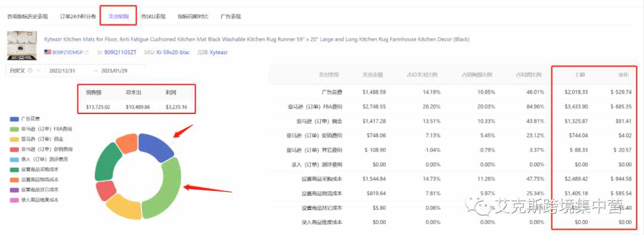Open parent ASIN link B09Q11G5ZT

[x=120, y=52]
